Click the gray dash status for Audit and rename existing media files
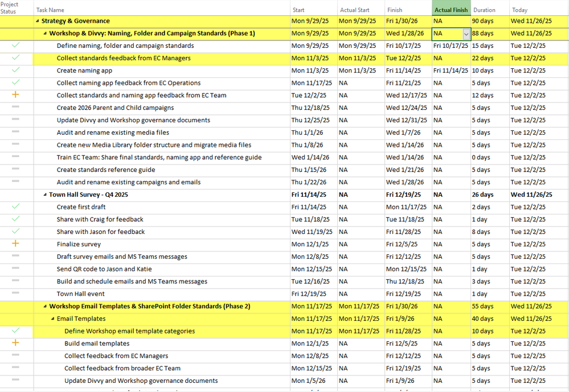 pyautogui.click(x=15, y=131)
